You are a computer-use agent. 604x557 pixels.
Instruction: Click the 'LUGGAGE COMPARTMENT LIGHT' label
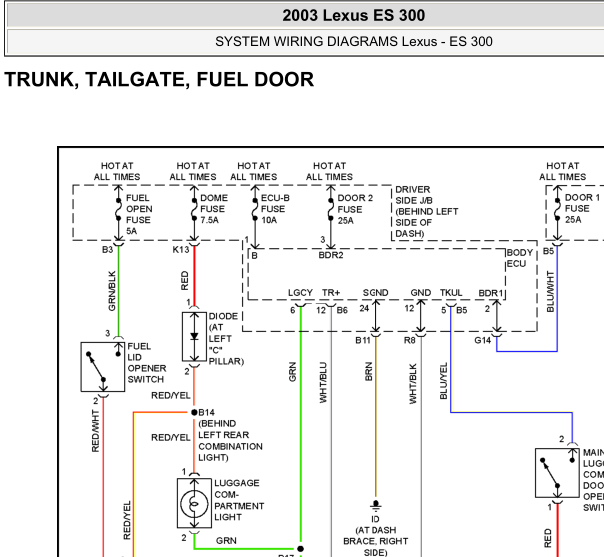(239, 500)
